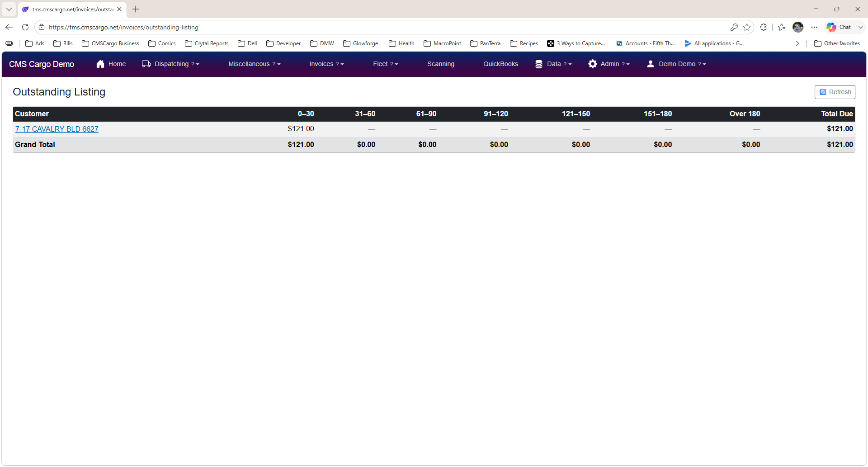The width and height of the screenshot is (868, 467).
Task: Click the Data database stack icon
Action: [539, 64]
